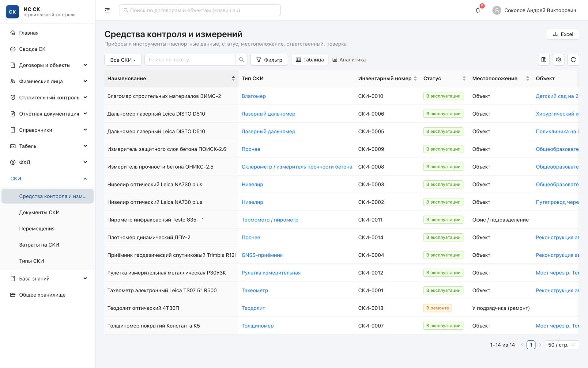
Task: Open notifications bell
Action: click(x=478, y=10)
